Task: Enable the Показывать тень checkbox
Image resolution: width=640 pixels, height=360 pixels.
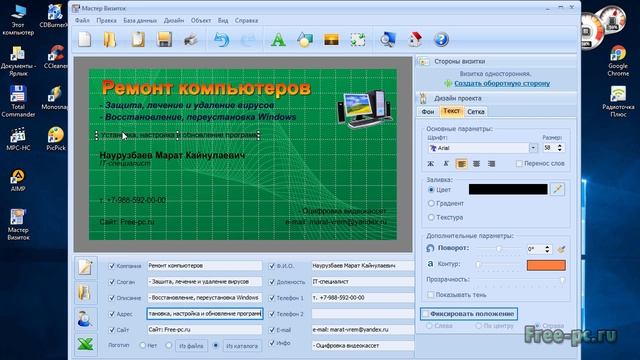Action: [x=430, y=294]
